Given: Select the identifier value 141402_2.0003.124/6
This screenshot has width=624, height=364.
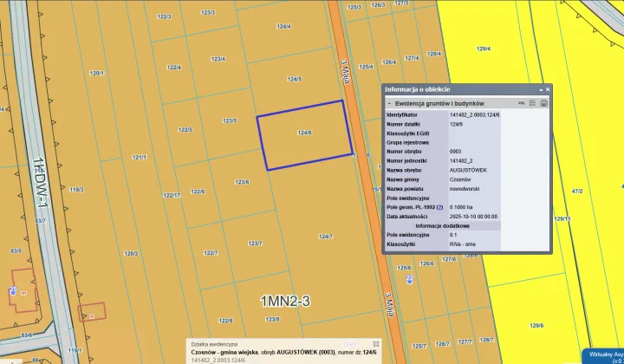Looking at the screenshot, I should coord(474,114).
